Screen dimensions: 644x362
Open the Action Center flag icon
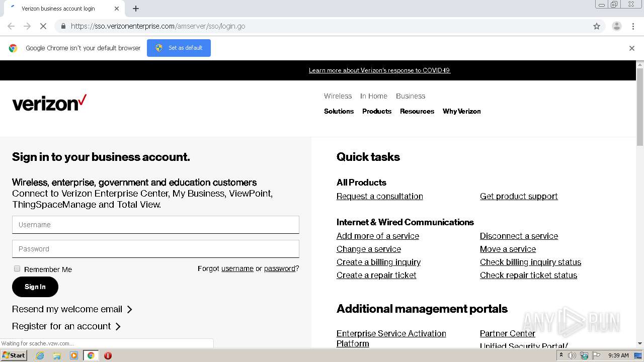pyautogui.click(x=596, y=355)
